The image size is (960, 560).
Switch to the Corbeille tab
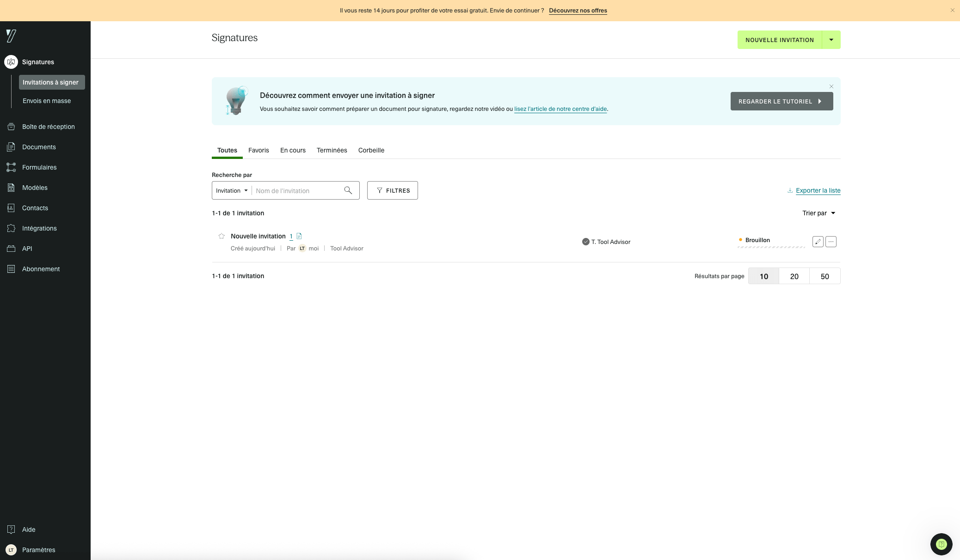(x=371, y=150)
